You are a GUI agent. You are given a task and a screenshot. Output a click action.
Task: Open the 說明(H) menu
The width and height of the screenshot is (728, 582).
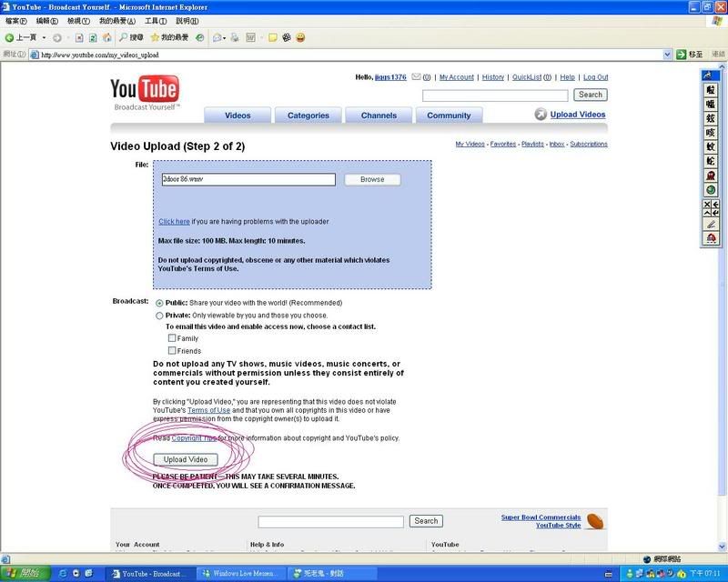pos(187,21)
